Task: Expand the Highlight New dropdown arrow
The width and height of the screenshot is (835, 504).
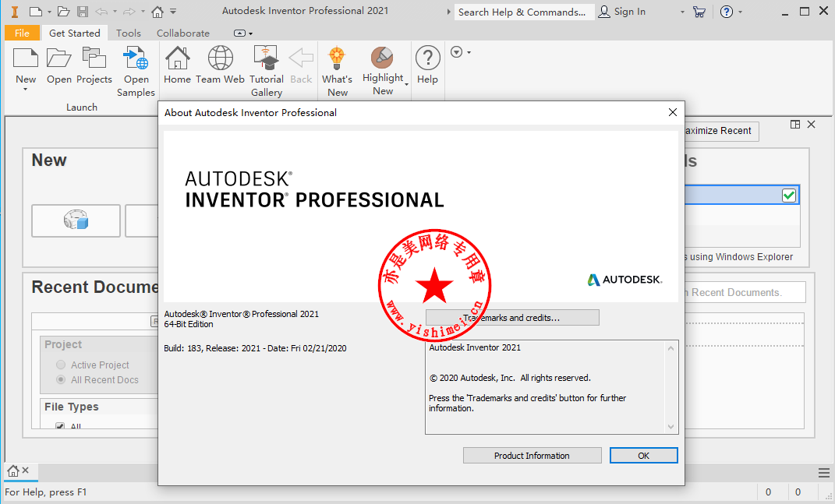Action: [x=407, y=84]
